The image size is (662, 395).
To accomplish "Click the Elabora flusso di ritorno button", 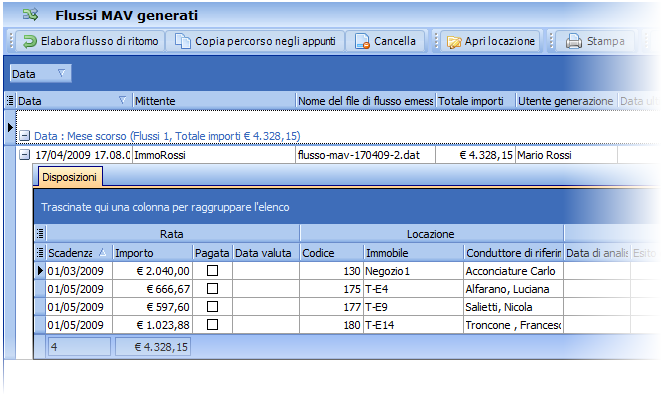I will (x=90, y=41).
